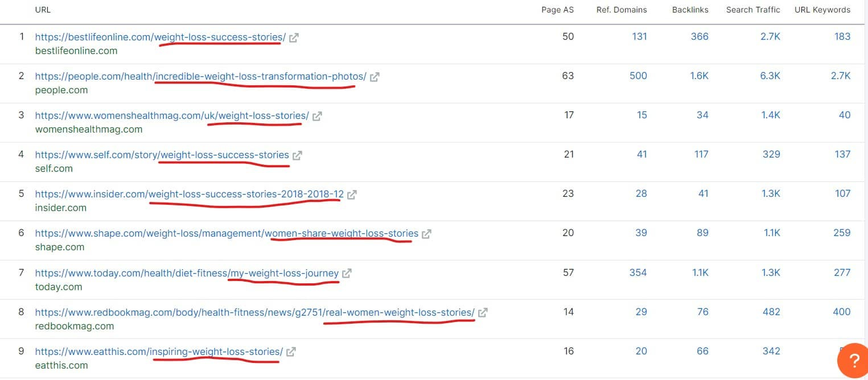The height and width of the screenshot is (380, 868).
Task: Open 66 backlinks for eatthis.com
Action: (x=703, y=351)
